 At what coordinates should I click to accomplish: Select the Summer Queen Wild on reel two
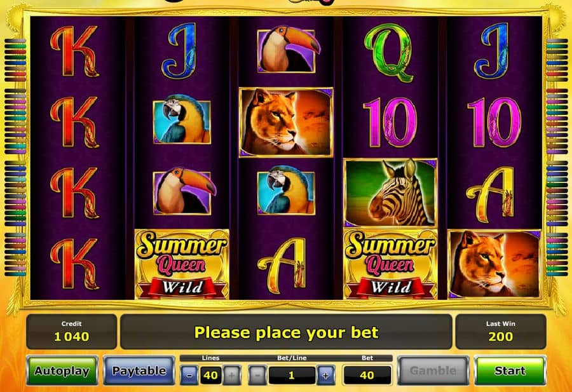(182, 264)
